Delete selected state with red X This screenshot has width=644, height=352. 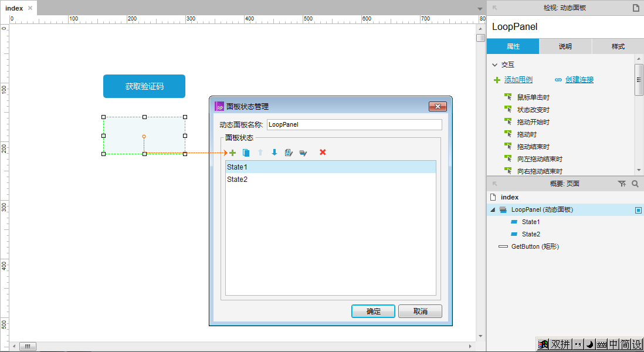[x=323, y=153]
